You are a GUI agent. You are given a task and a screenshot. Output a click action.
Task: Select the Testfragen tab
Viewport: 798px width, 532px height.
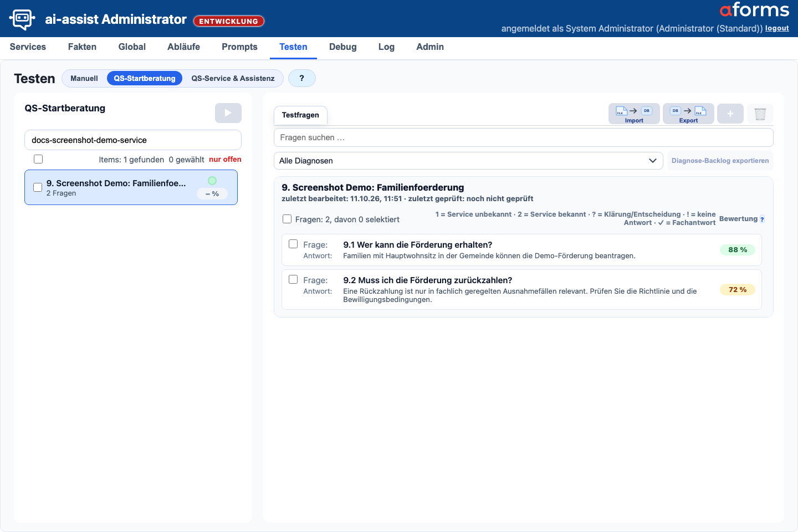point(300,115)
